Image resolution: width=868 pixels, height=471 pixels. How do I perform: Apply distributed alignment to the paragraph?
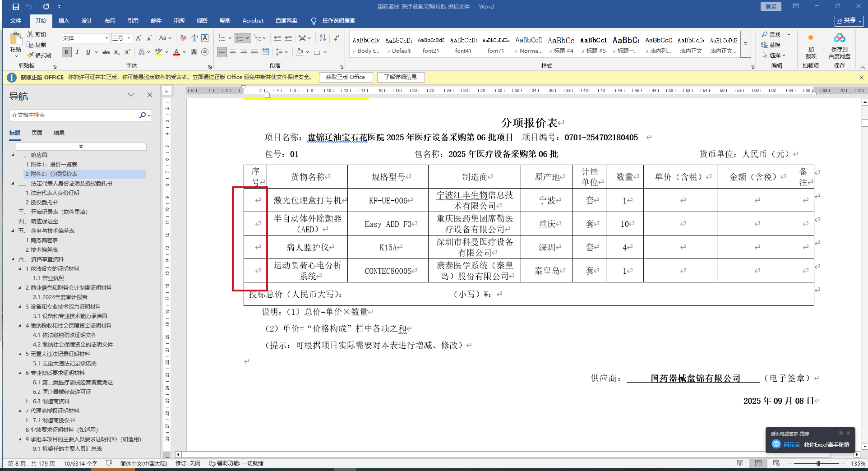tap(265, 52)
